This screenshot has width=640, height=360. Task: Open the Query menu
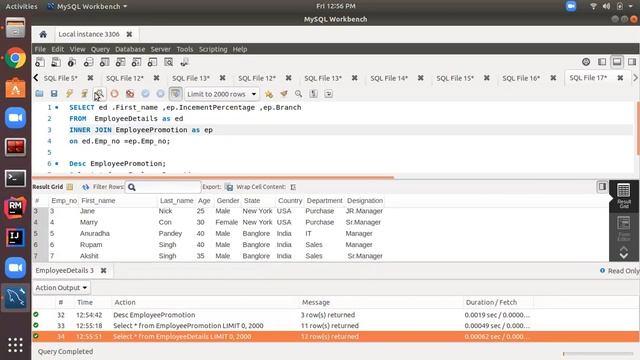point(100,49)
